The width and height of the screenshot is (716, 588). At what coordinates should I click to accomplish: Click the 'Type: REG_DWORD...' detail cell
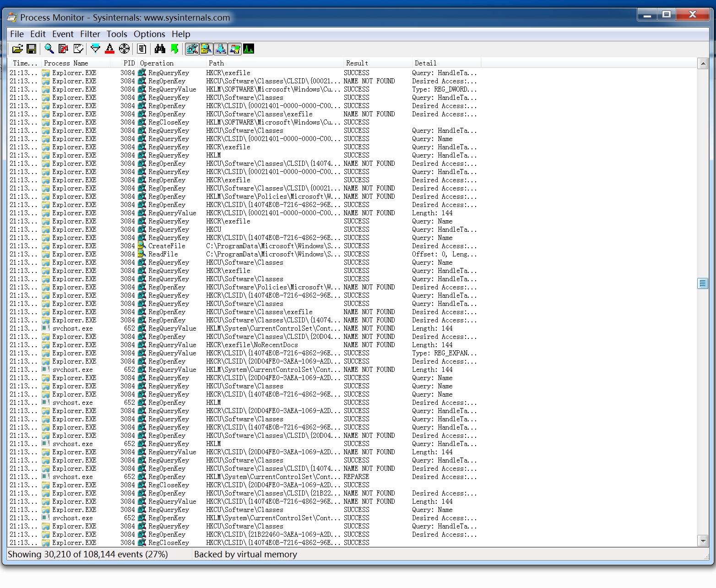coord(444,89)
